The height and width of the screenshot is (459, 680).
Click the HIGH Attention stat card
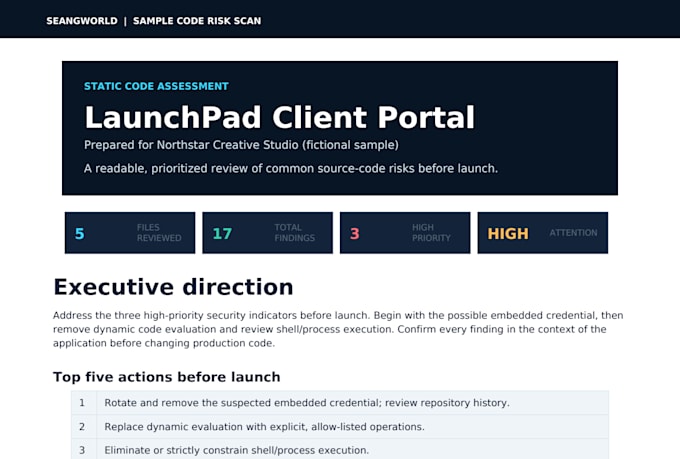[543, 233]
